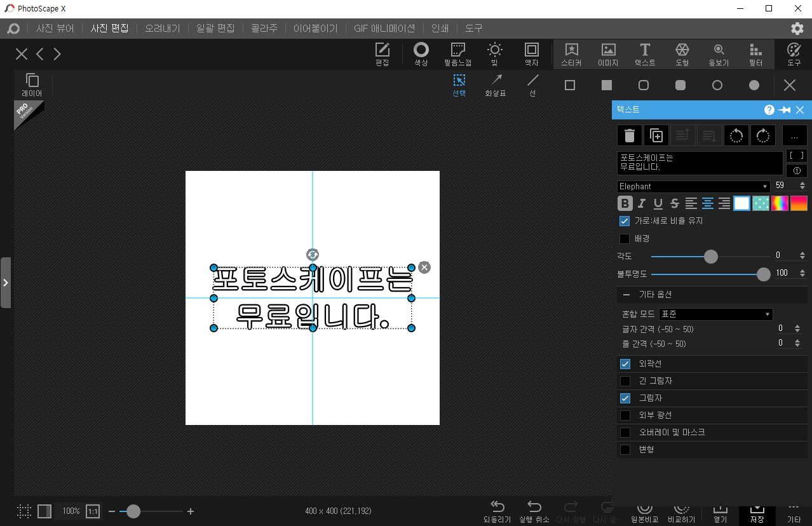This screenshot has height=526, width=812.
Task: Click the 열기 open button
Action: coord(720,515)
